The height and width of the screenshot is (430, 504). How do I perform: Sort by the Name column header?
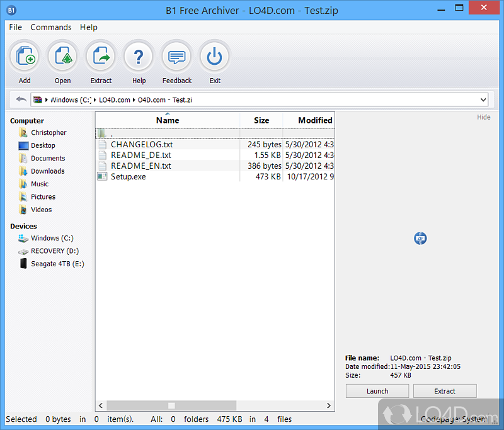pos(168,120)
